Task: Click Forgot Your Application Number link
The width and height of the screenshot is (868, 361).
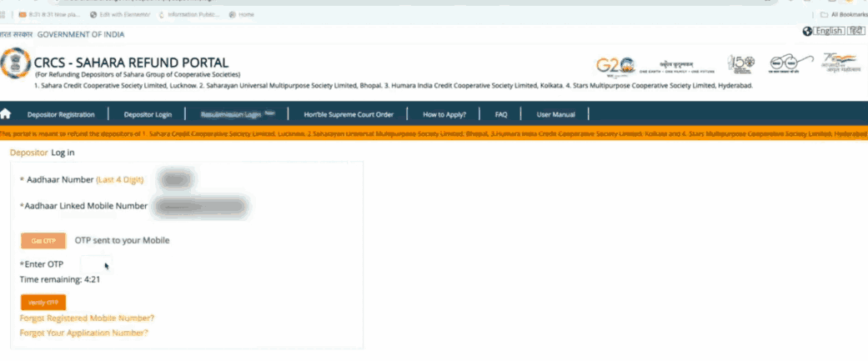Action: pos(84,333)
